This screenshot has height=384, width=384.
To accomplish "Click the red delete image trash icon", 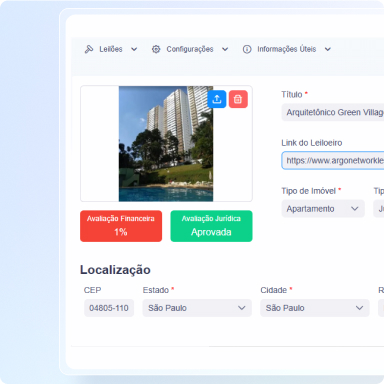I will [x=238, y=99].
